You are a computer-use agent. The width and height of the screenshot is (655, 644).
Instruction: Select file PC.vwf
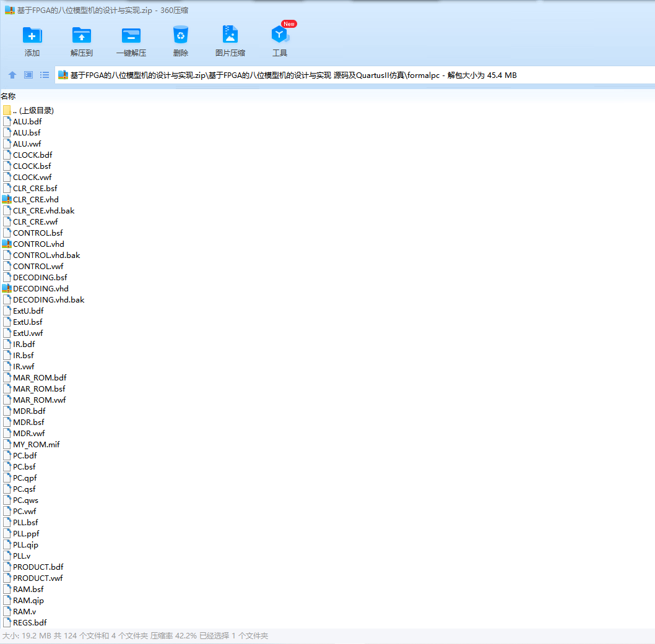point(20,511)
